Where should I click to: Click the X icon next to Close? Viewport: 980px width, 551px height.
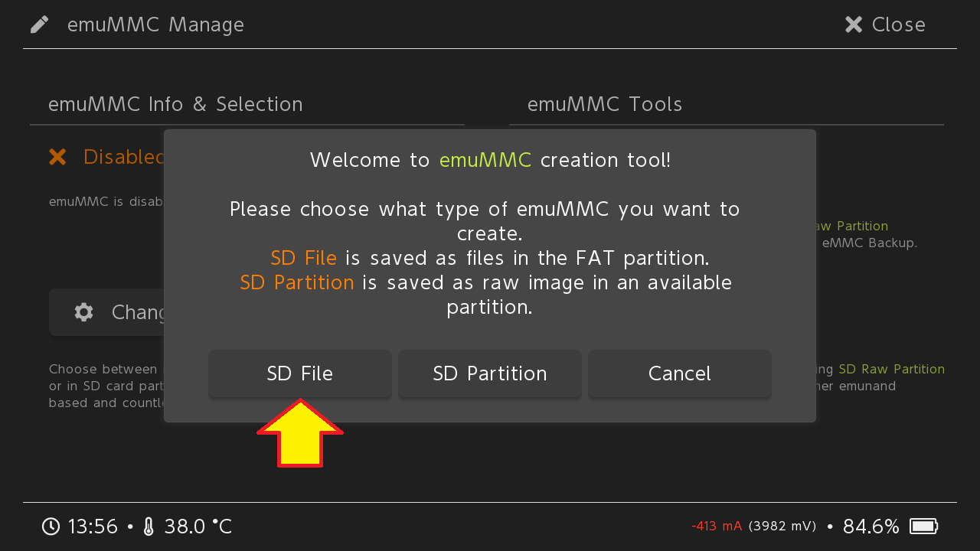click(854, 24)
